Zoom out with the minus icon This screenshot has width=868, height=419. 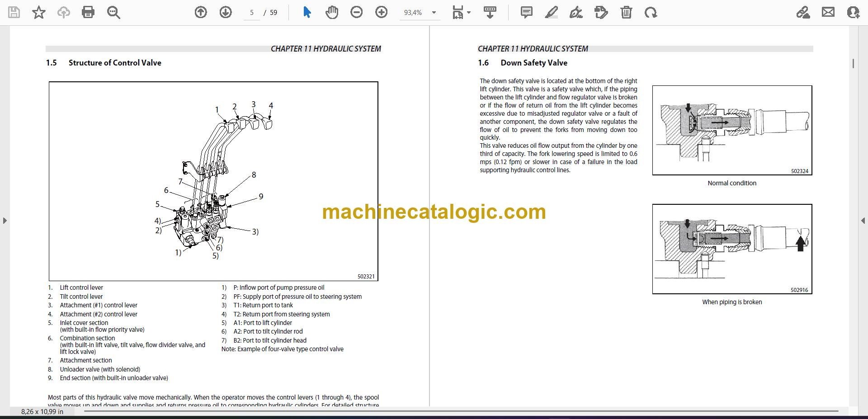357,12
